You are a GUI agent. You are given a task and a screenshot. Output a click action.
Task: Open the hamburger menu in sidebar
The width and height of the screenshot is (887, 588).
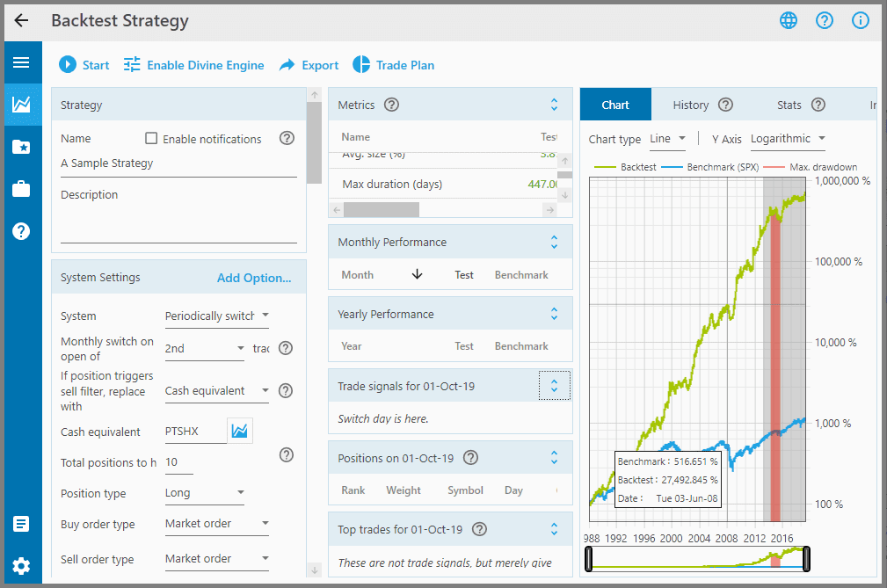(21, 62)
